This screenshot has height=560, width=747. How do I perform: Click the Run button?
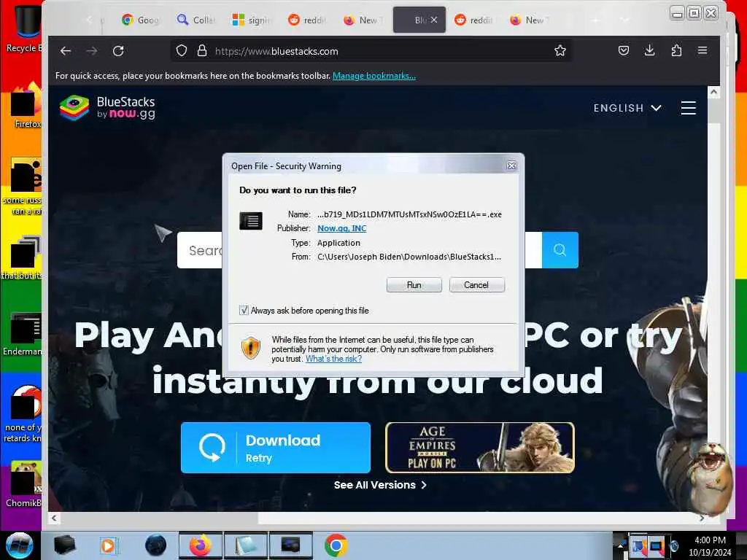pos(414,285)
